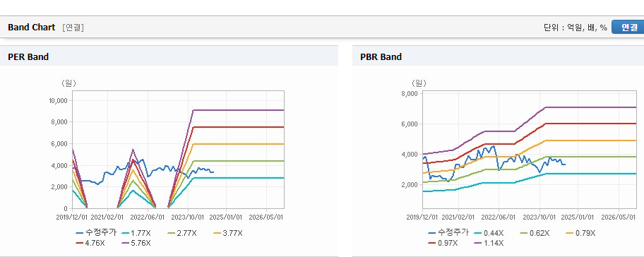Select the Band Chart heading

(x=31, y=27)
